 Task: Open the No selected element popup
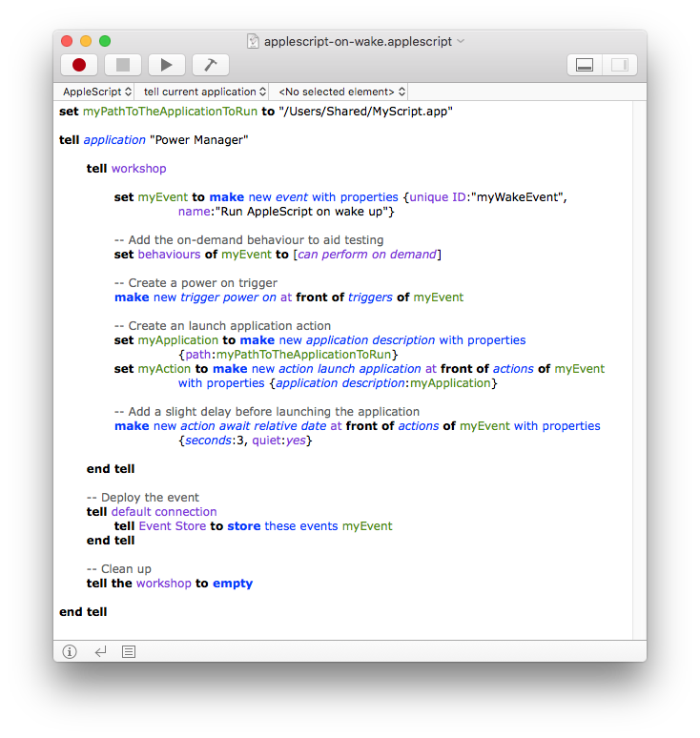pyautogui.click(x=342, y=92)
